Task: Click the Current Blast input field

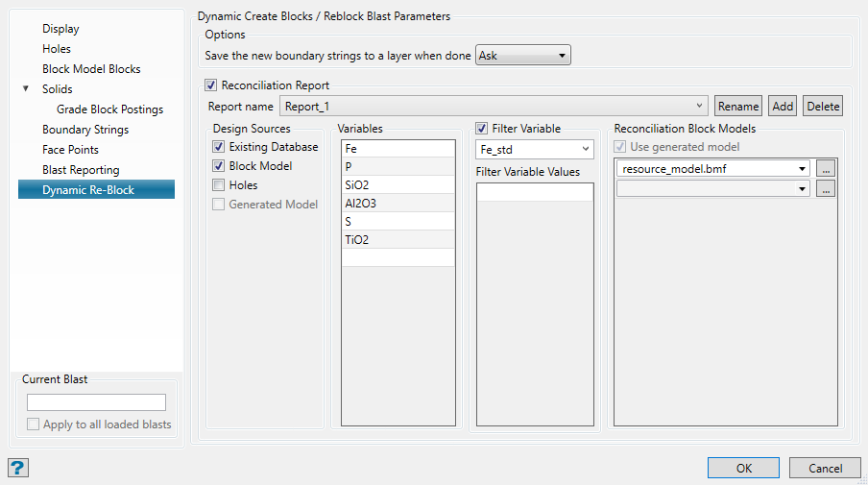Action: point(96,402)
